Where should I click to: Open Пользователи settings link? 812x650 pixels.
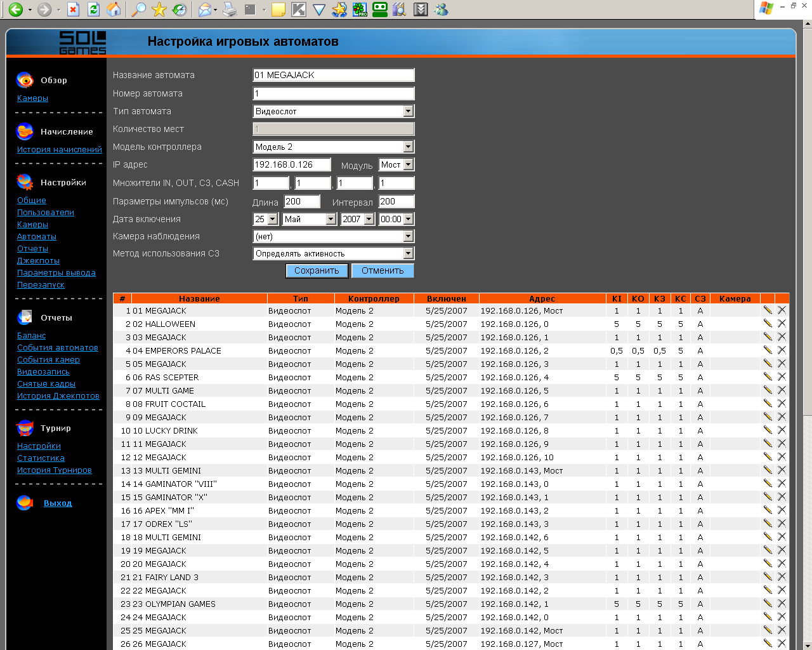point(46,213)
